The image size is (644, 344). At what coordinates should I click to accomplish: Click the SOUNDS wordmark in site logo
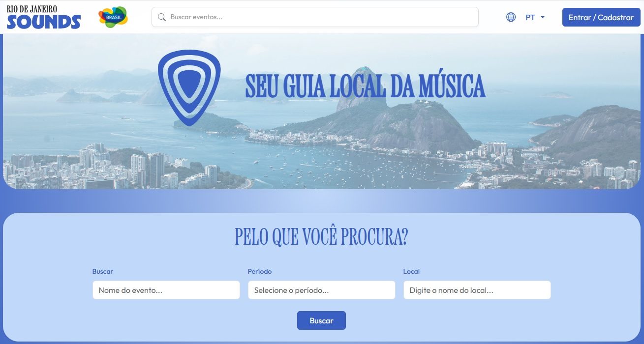pos(44,22)
